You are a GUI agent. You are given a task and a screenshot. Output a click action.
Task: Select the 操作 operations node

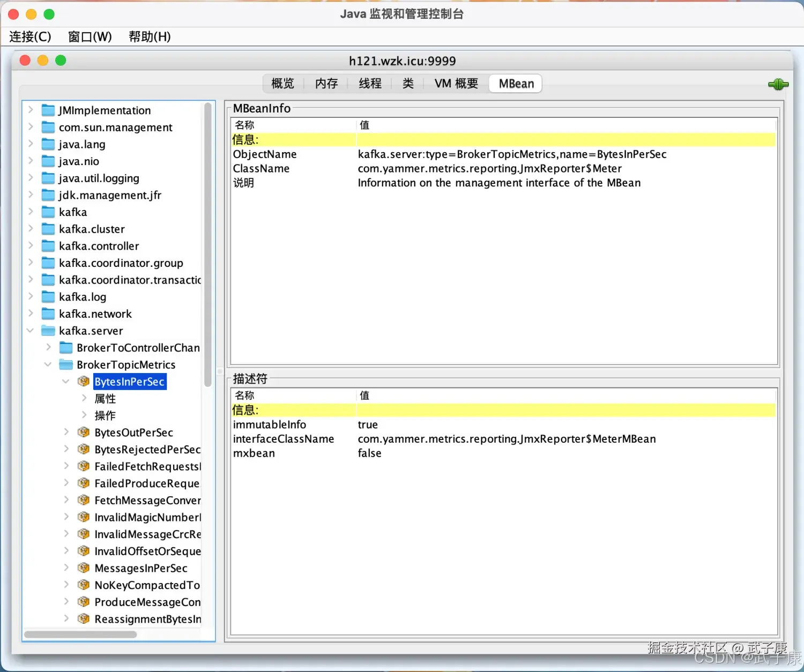[x=105, y=416]
